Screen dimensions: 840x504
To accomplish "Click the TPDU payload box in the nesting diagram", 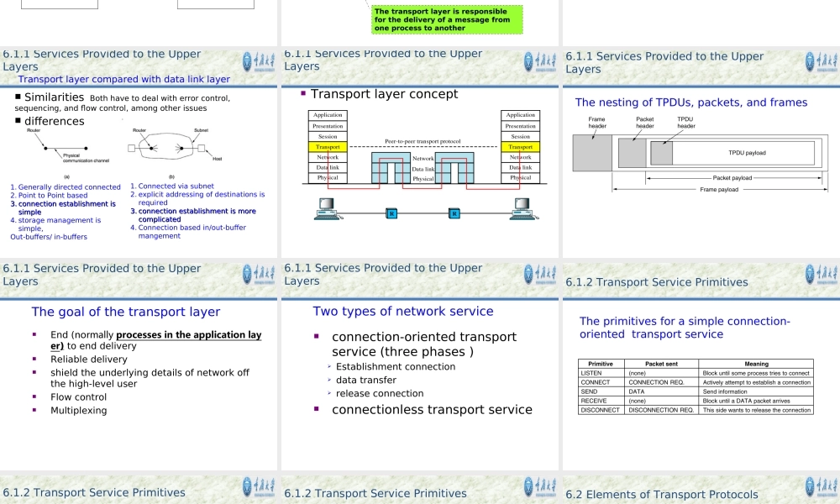I will click(x=746, y=152).
